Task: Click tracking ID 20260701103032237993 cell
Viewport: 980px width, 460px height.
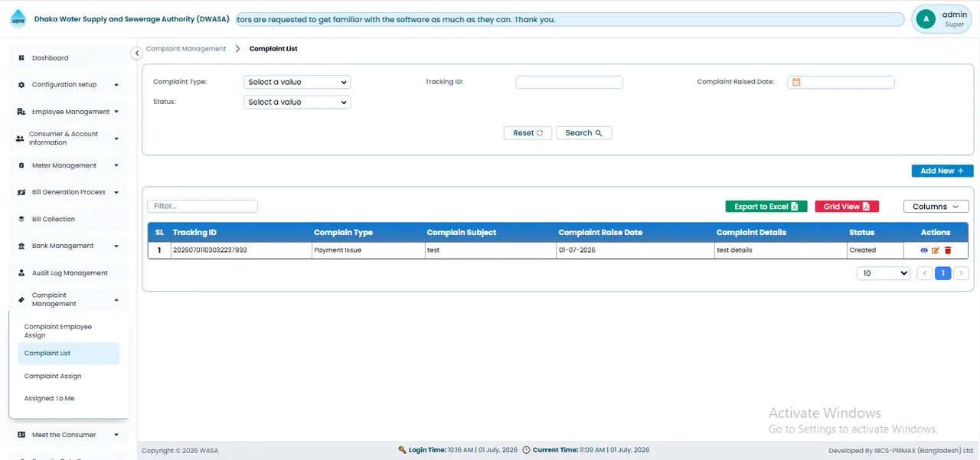Action: click(240, 250)
